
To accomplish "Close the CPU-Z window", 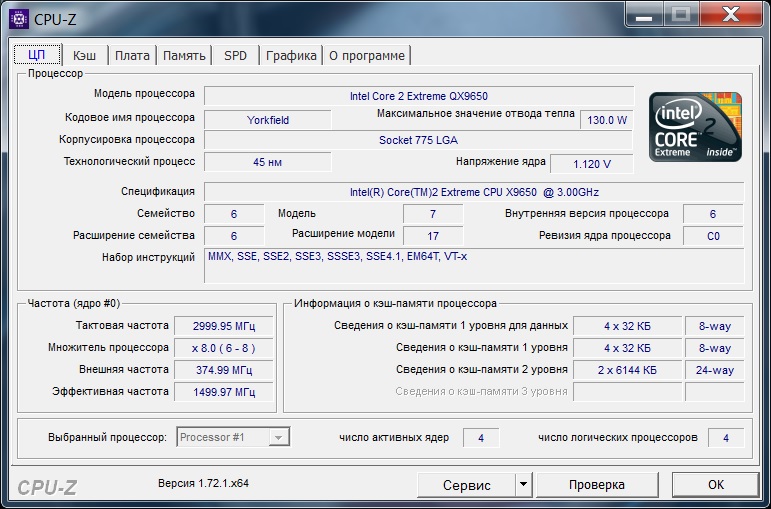I will [730, 15].
